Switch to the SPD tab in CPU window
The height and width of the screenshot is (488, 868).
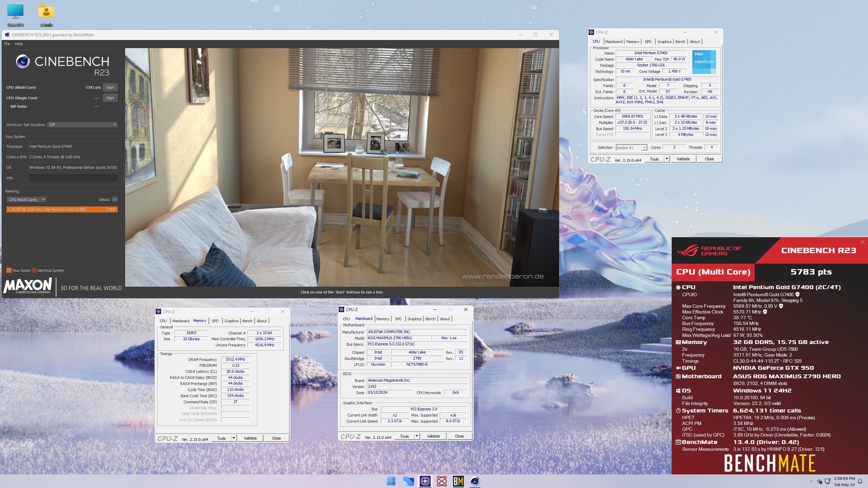[x=648, y=42]
